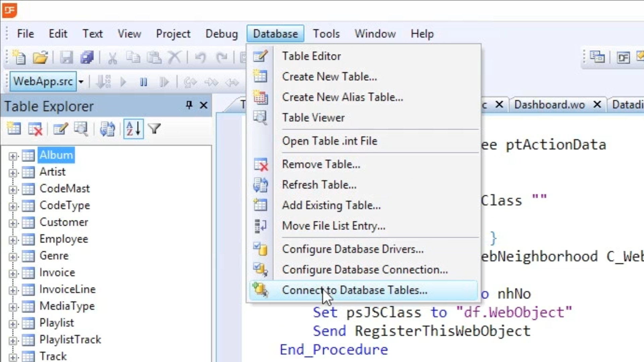Screen dimensions: 644x362
Task: Close the Table Explorer panel
Action: tap(204, 105)
